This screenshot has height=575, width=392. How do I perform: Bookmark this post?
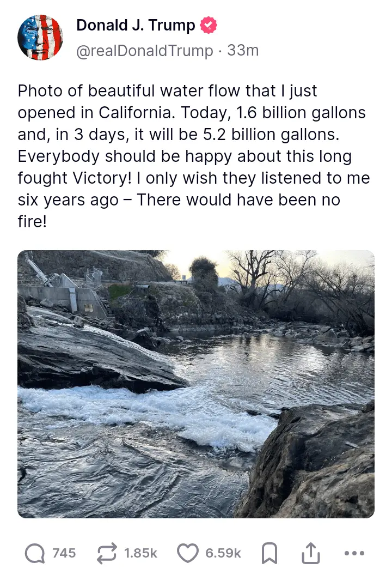point(269,553)
